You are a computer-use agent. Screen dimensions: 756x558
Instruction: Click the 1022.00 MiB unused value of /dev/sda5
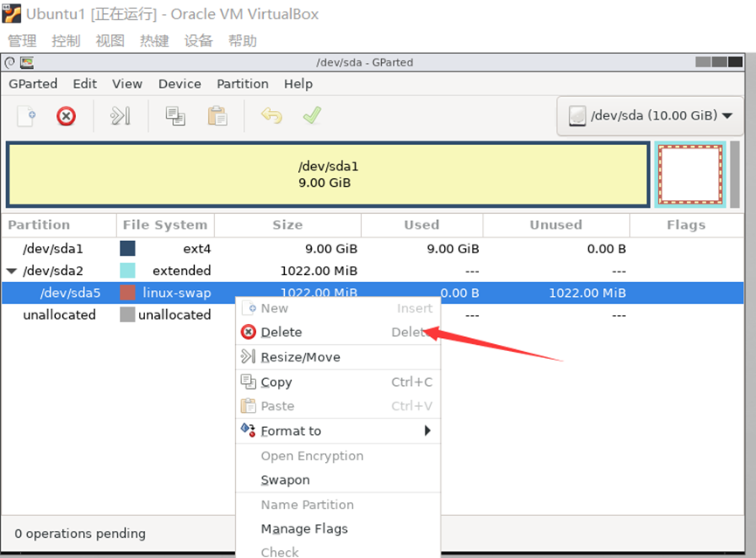point(587,293)
